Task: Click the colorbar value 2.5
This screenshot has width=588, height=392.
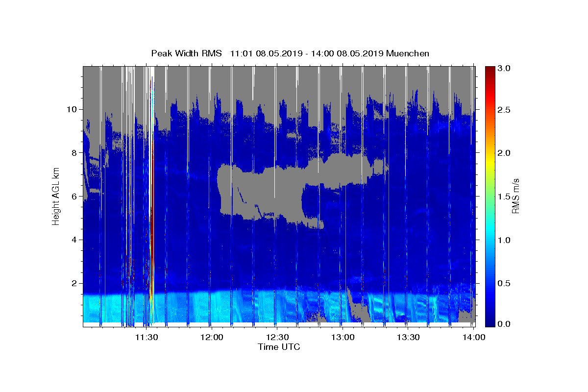Action: (505, 110)
